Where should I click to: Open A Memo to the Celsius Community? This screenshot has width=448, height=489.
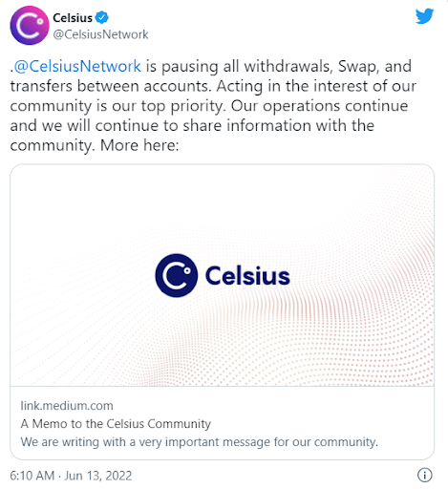point(116,424)
